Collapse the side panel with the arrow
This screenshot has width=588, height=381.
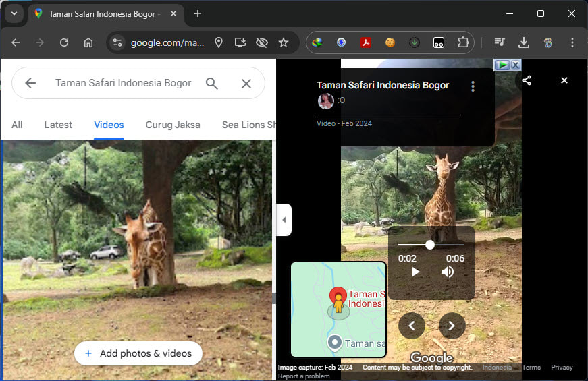coord(284,220)
